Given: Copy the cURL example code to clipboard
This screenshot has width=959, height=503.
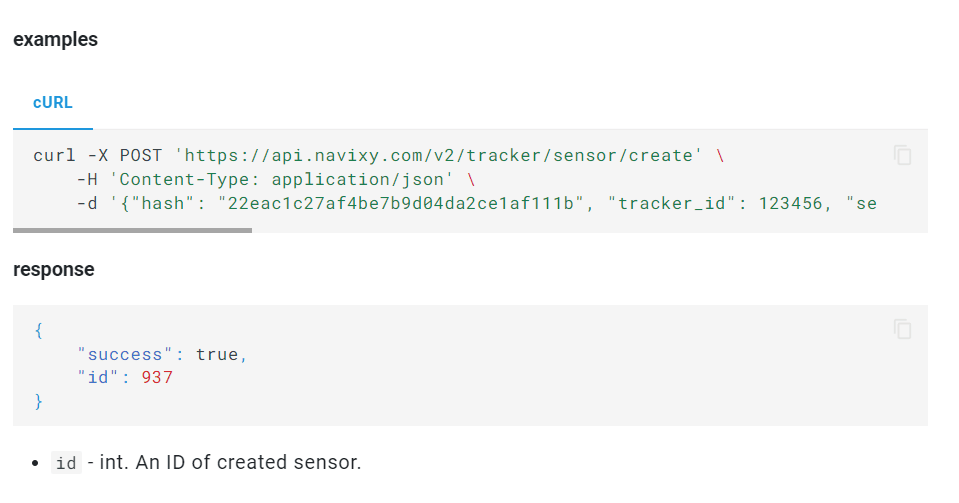Looking at the screenshot, I should click(902, 155).
